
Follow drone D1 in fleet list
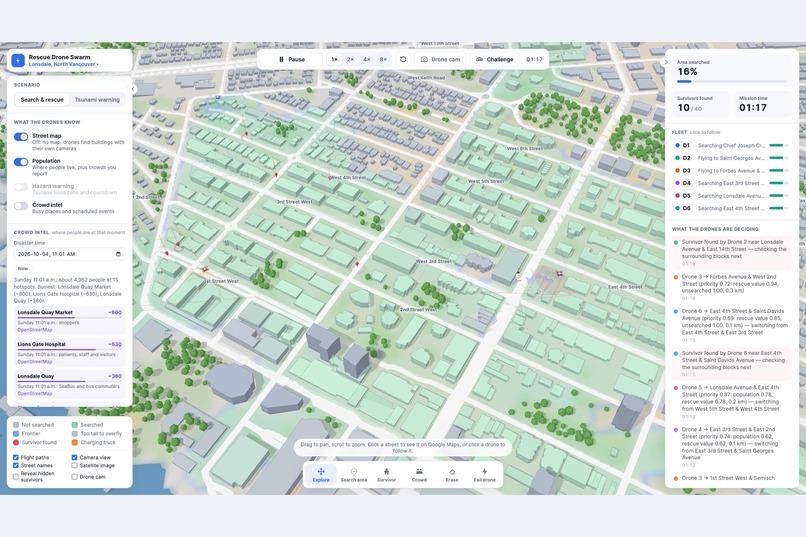(x=732, y=145)
